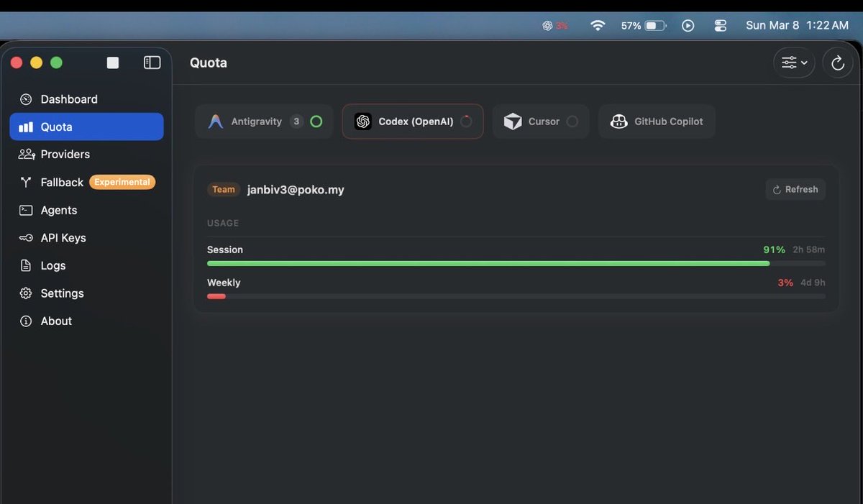Click the API Keys key icon

pos(26,238)
